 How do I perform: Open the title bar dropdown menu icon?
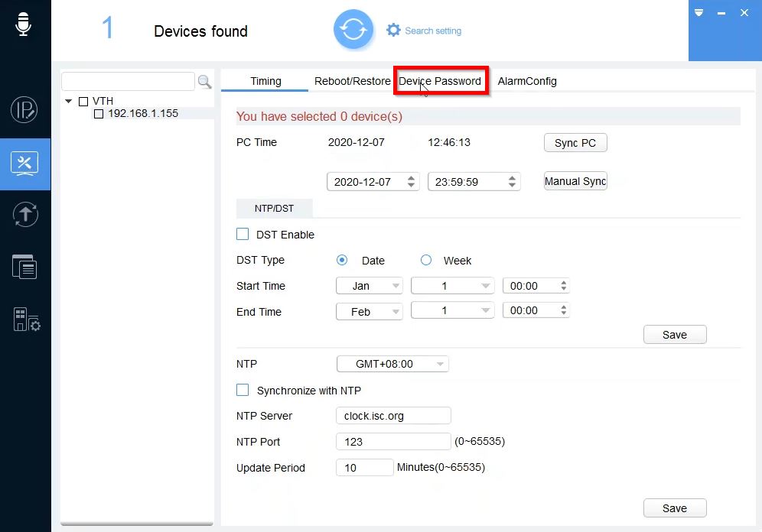[x=698, y=13]
